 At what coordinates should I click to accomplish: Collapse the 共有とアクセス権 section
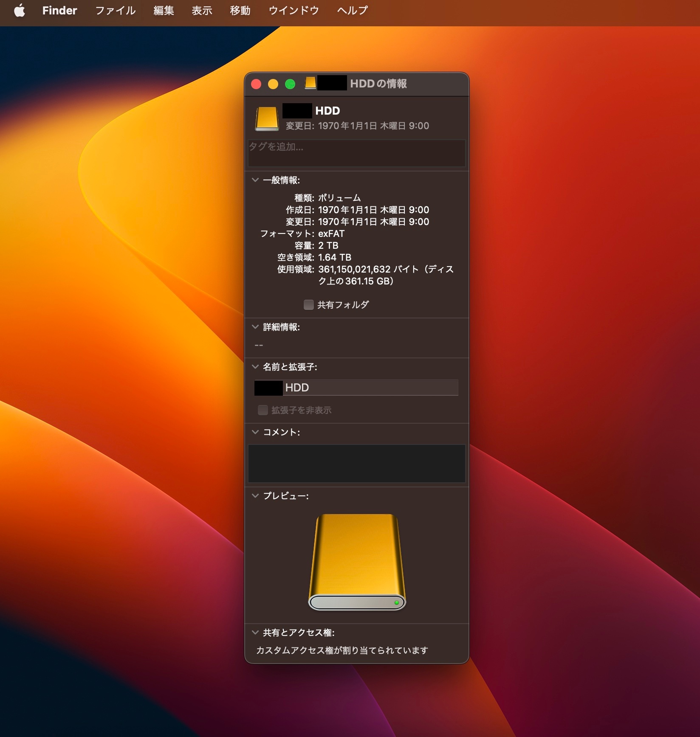coord(255,633)
